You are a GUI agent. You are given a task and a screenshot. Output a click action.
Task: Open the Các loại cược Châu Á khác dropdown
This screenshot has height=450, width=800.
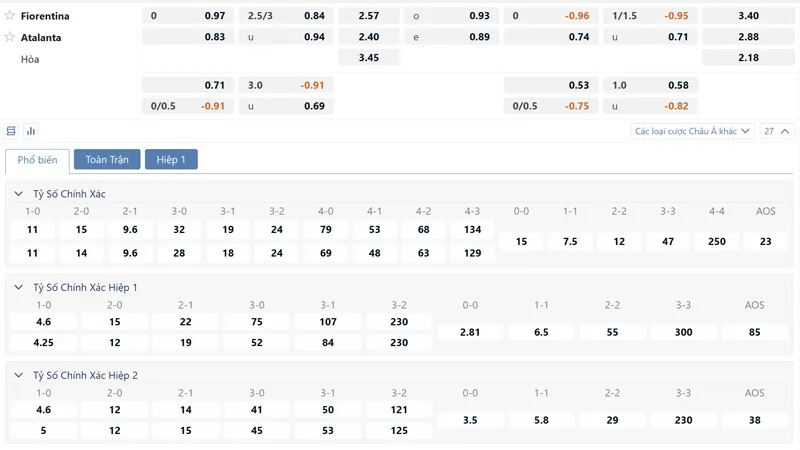(692, 131)
